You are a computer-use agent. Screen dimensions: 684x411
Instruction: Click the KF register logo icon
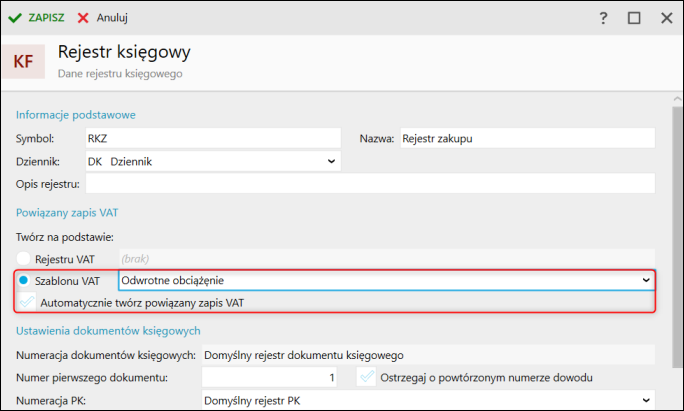point(23,61)
